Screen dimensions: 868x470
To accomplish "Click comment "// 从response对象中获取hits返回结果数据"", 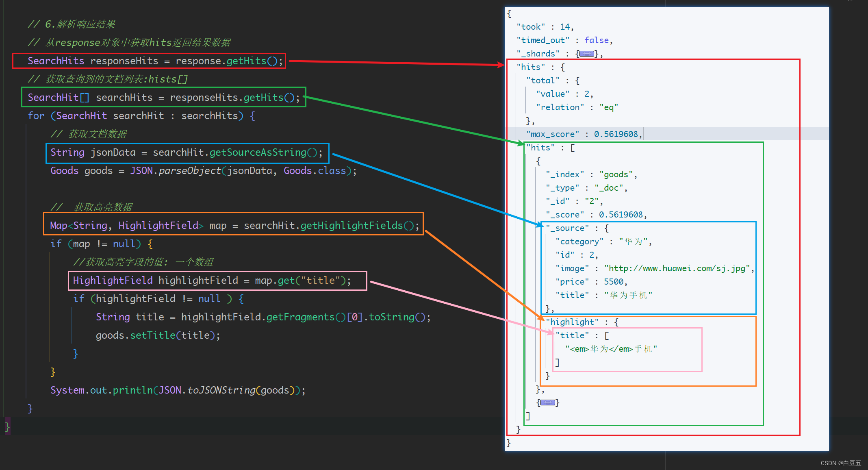I will point(129,43).
